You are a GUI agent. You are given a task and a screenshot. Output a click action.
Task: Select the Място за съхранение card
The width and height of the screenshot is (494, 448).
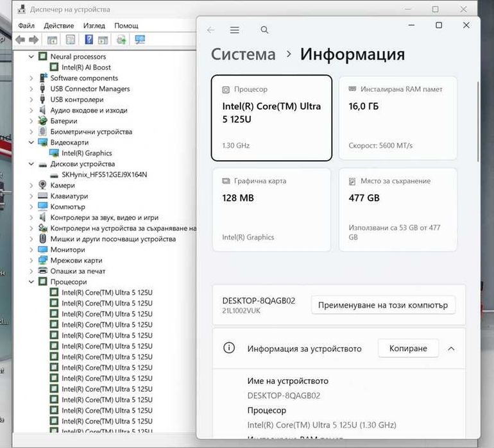click(398, 210)
